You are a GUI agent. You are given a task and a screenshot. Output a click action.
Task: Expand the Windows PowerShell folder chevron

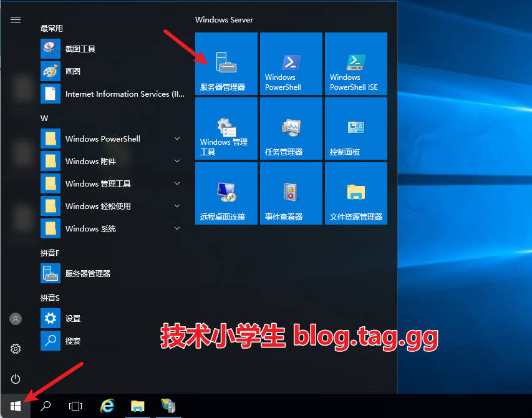point(177,139)
